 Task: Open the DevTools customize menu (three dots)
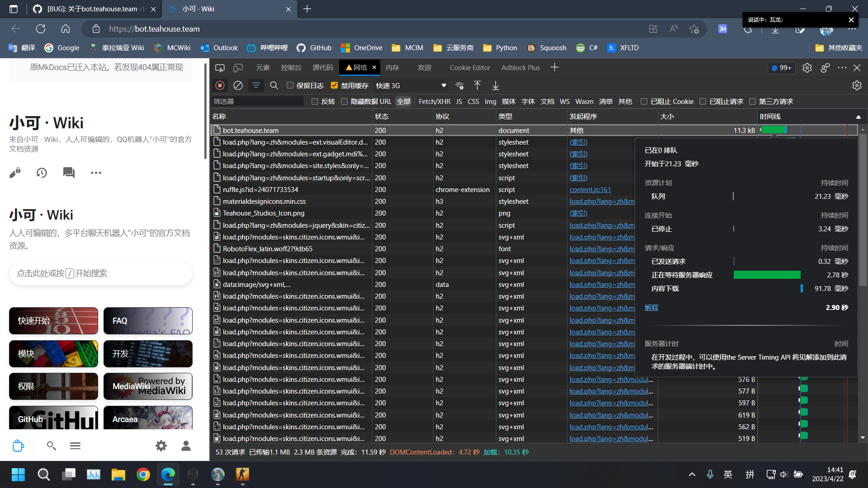[x=842, y=68]
